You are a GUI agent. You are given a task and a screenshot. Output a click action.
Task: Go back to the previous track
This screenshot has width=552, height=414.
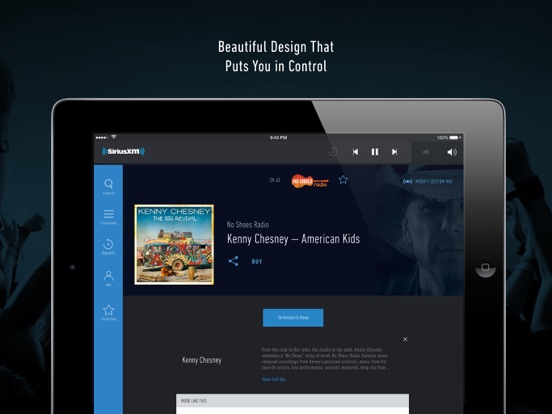coord(356,152)
